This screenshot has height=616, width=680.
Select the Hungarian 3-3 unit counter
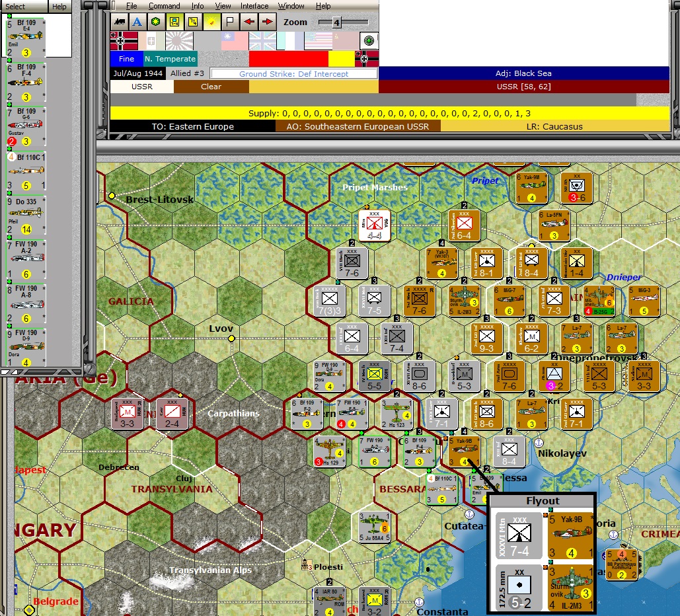pyautogui.click(x=127, y=413)
